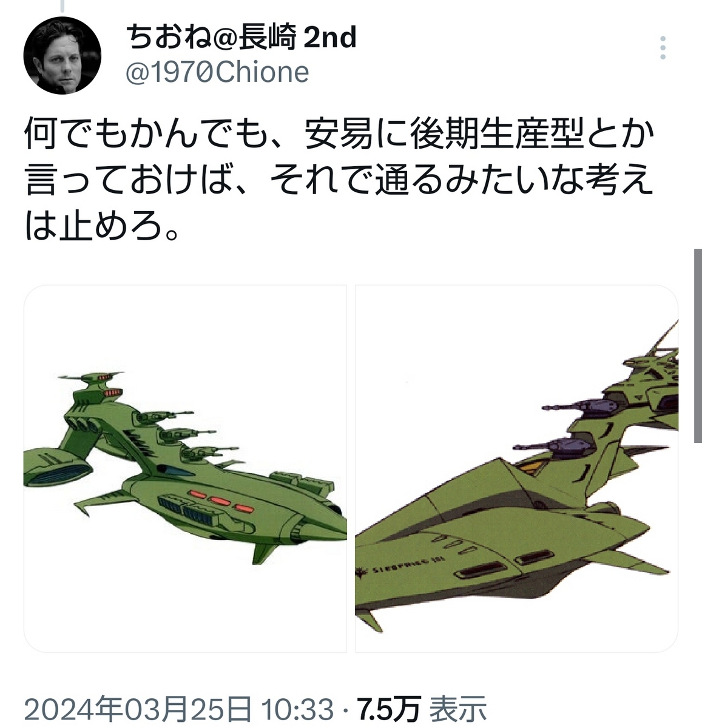This screenshot has width=702, height=728.
Task: Open the three-dot more options menu
Action: tap(663, 48)
